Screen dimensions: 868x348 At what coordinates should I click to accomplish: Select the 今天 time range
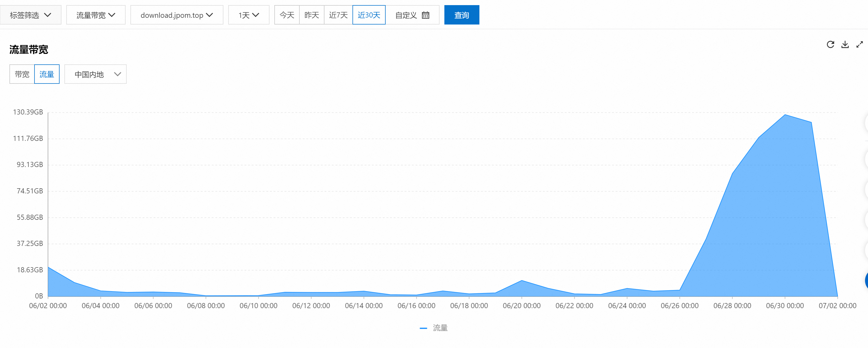point(287,15)
